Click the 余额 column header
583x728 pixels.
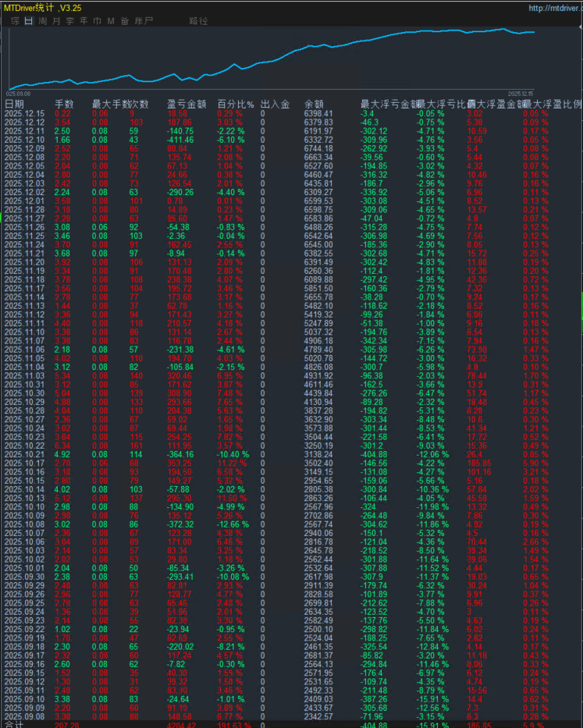[314, 104]
